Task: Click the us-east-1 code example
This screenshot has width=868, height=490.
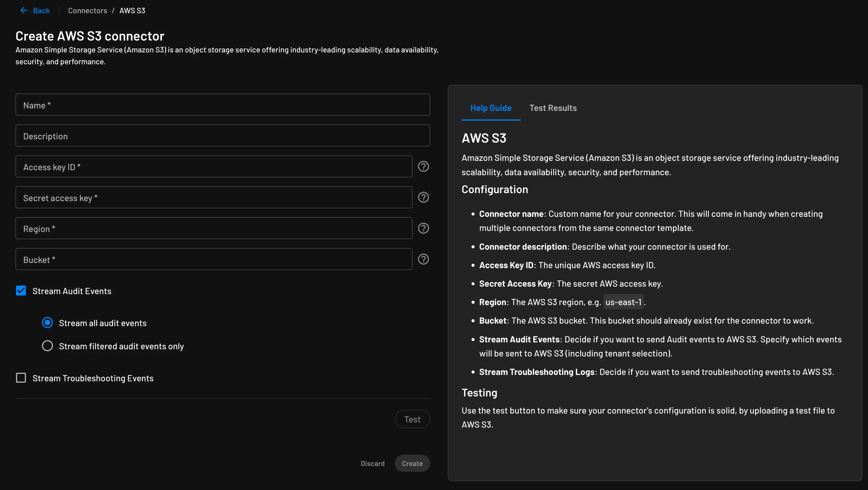Action: [623, 302]
